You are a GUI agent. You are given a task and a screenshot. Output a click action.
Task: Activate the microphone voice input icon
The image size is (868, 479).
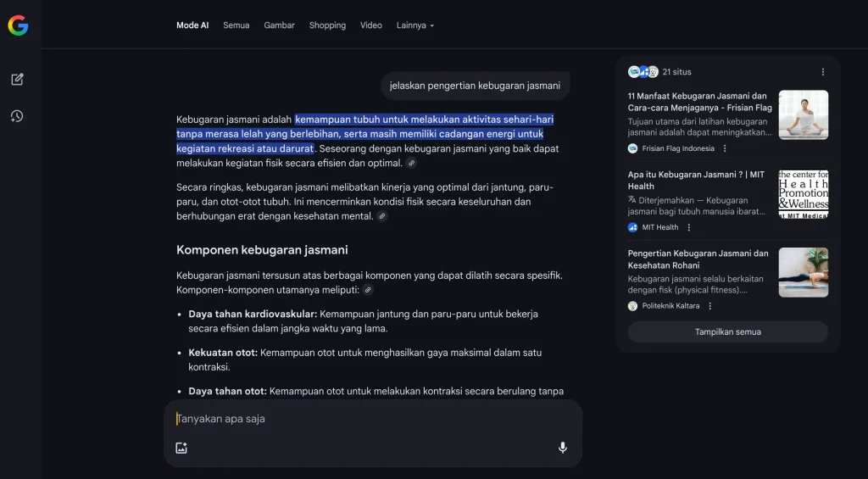[563, 448]
